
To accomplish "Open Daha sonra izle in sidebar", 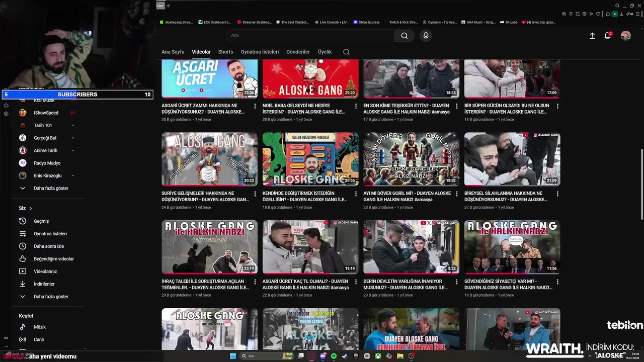I will [48, 246].
